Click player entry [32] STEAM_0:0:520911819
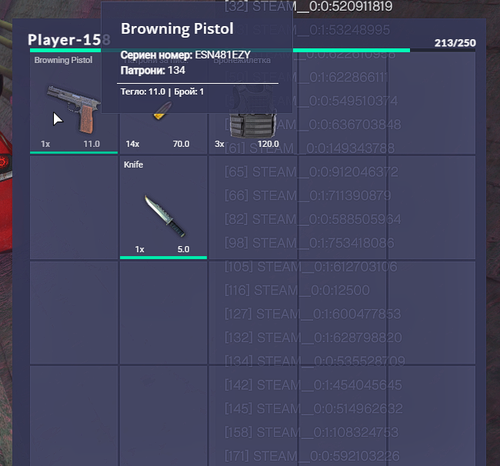Image resolution: width=500 pixels, height=466 pixels. click(x=309, y=7)
